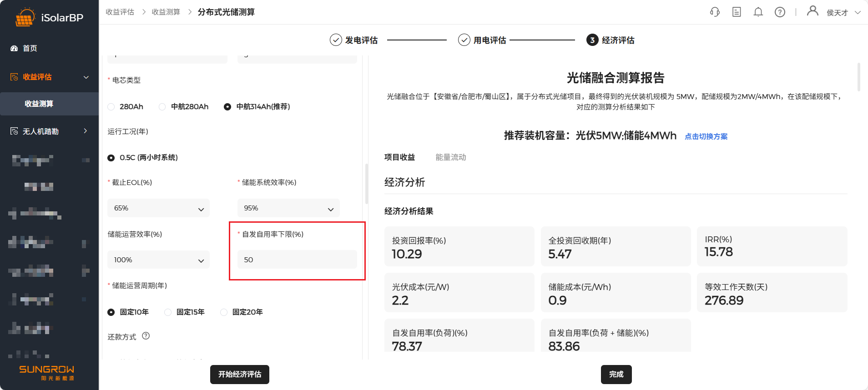Viewport: 868px width, 390px height.
Task: Open the notification bell
Action: pyautogui.click(x=758, y=12)
